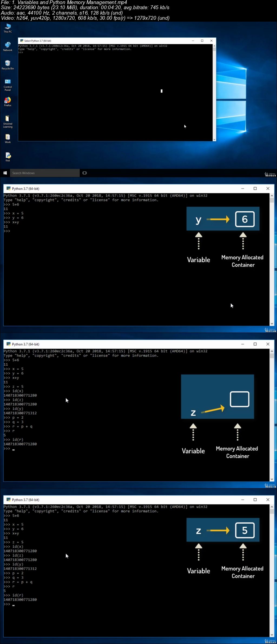This screenshot has height=644, width=277.
Task: Click scroll-up arrow in 'Select Python 3.7' window
Action: click(x=214, y=46)
